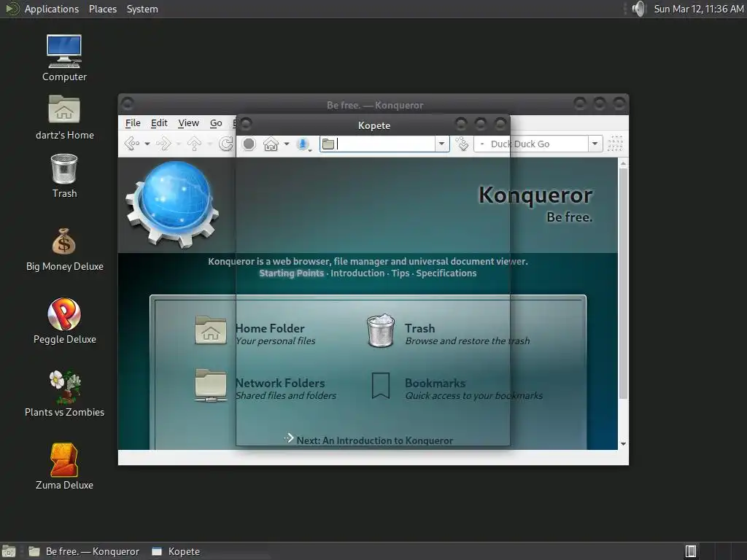Open the Home Folder text link
747x560 pixels.
click(x=270, y=329)
